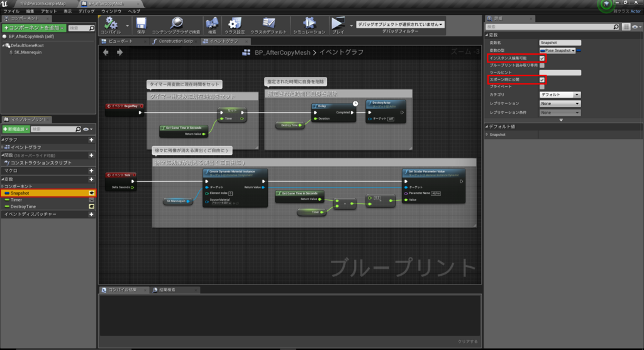Image resolution: width=644 pixels, height=350 pixels.
Task: Click the Play (プレイ) toolbar icon
Action: click(338, 23)
